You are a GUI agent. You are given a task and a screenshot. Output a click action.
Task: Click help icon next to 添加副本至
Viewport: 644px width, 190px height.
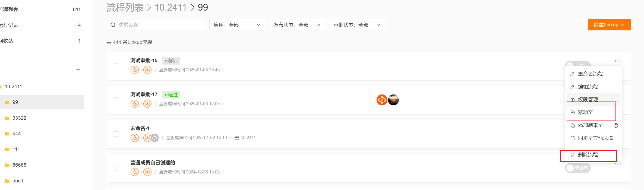pyautogui.click(x=616, y=125)
